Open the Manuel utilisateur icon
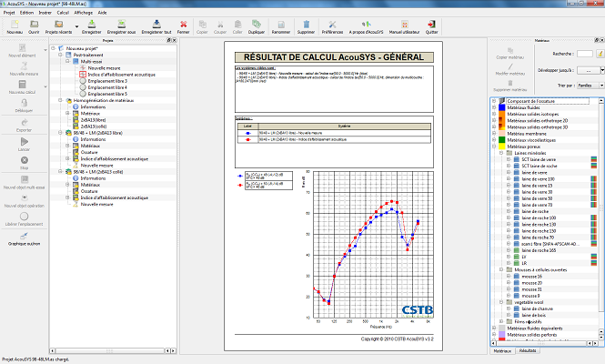This screenshot has width=605, height=364. click(x=404, y=25)
